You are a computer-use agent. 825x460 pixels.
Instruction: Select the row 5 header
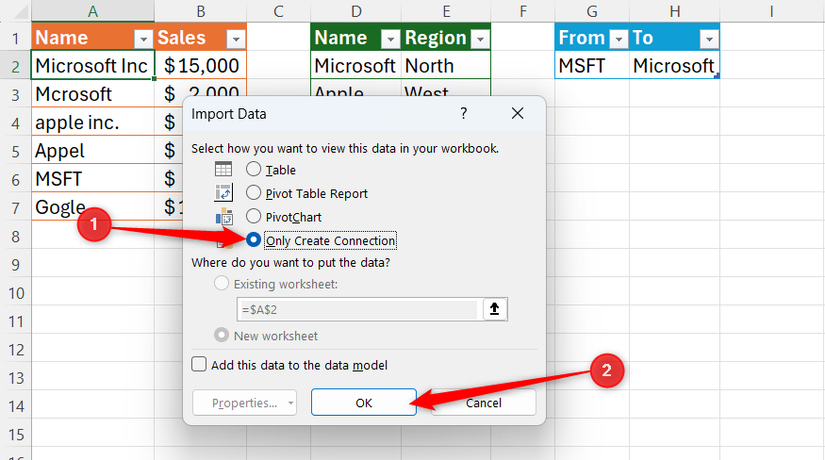click(x=16, y=152)
